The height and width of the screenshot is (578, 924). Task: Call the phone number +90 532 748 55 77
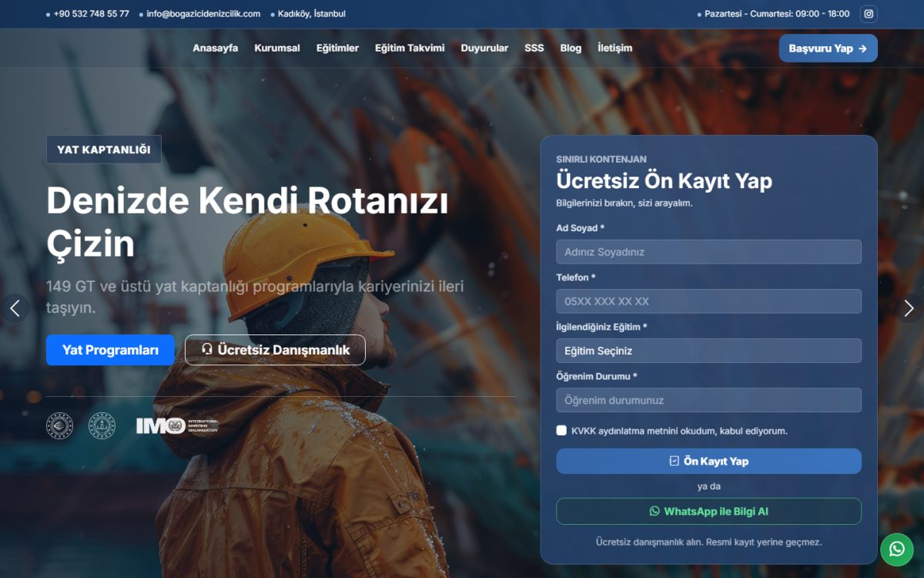pyautogui.click(x=91, y=14)
